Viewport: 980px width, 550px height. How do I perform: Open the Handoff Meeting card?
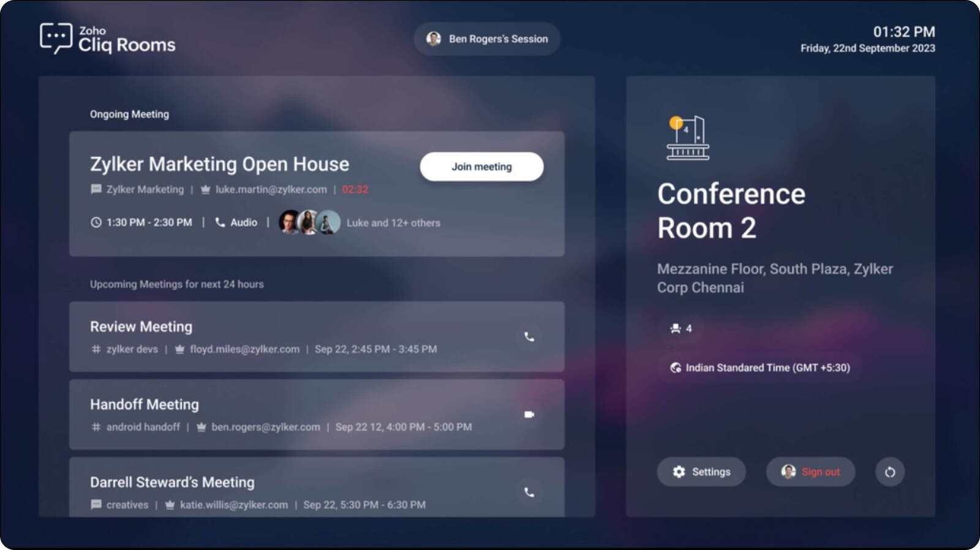[317, 414]
